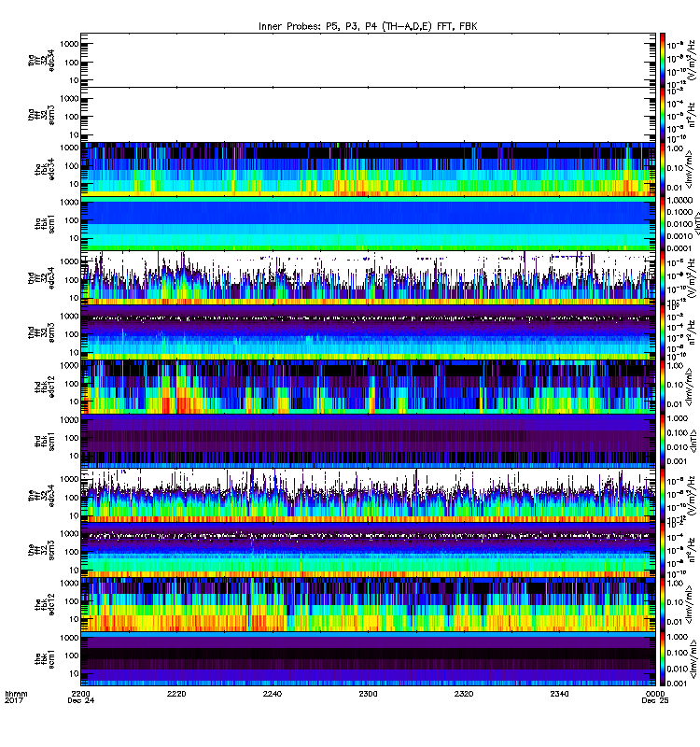Click the 'the fbk edc12' y-axis label
The height and width of the screenshot is (747, 700).
pos(45,604)
